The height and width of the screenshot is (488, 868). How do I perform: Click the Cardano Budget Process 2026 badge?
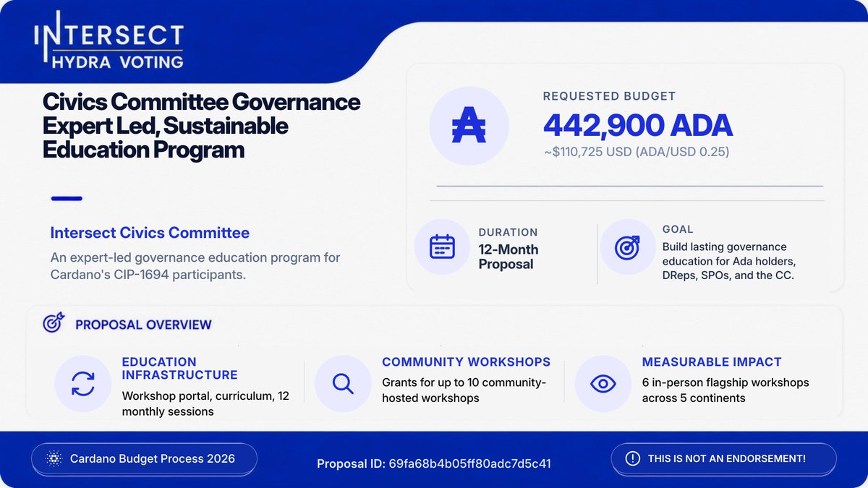pos(144,458)
